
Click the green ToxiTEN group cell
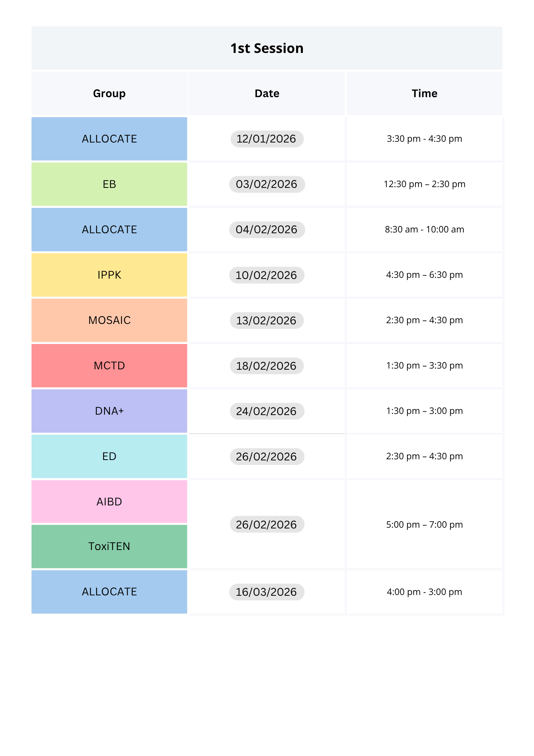pyautogui.click(x=109, y=546)
